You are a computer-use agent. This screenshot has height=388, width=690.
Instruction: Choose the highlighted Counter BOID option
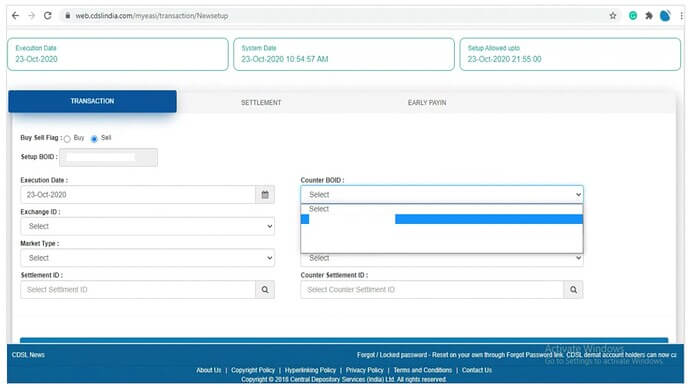(x=442, y=219)
